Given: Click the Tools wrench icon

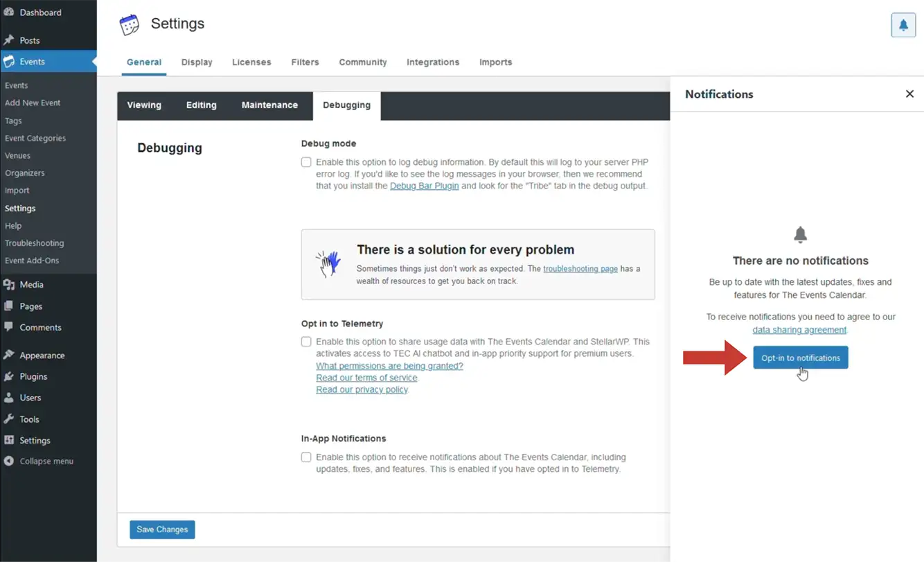Looking at the screenshot, I should point(9,419).
